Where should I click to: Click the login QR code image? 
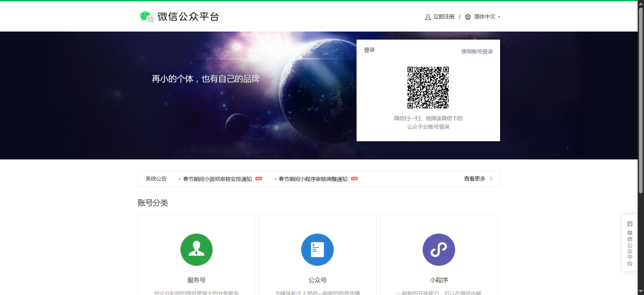pos(428,88)
